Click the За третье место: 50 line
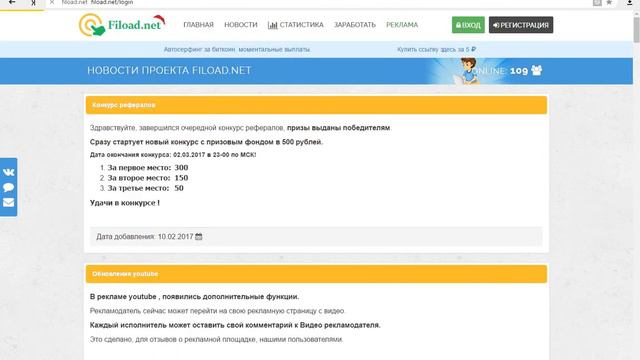The image size is (640, 360). [145, 188]
